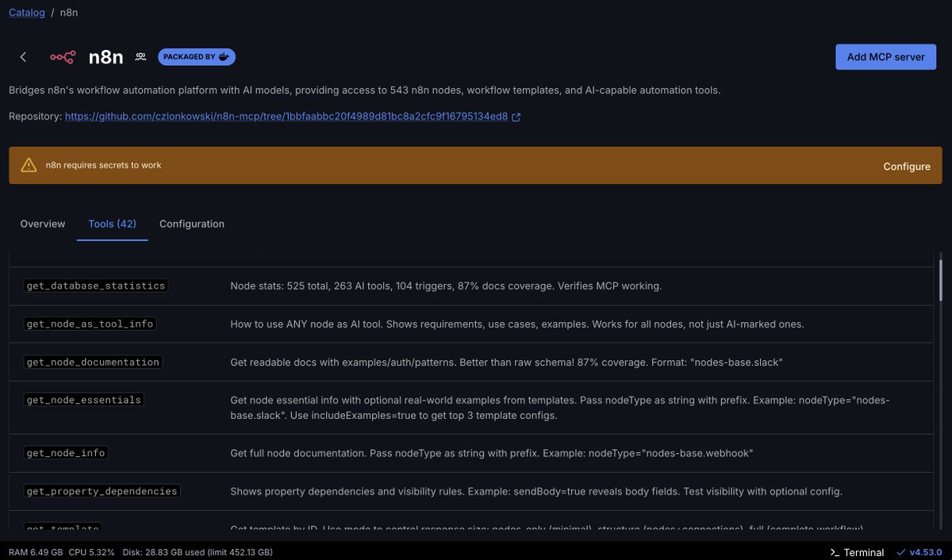Click the community people icon beside n8n title
952x560 pixels.
140,57
